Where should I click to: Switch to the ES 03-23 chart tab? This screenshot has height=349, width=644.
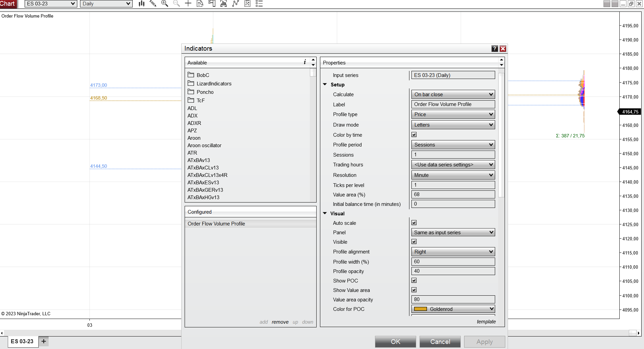pos(22,341)
